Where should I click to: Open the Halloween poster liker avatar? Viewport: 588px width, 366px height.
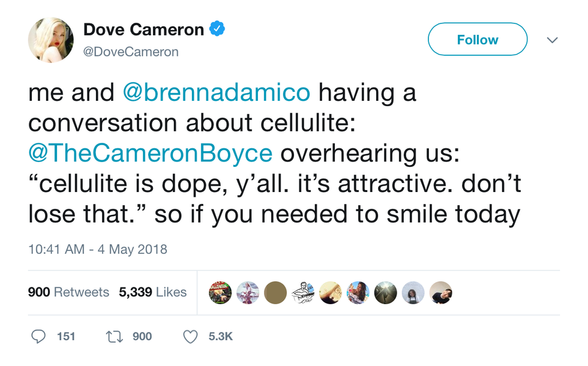pyautogui.click(x=220, y=293)
